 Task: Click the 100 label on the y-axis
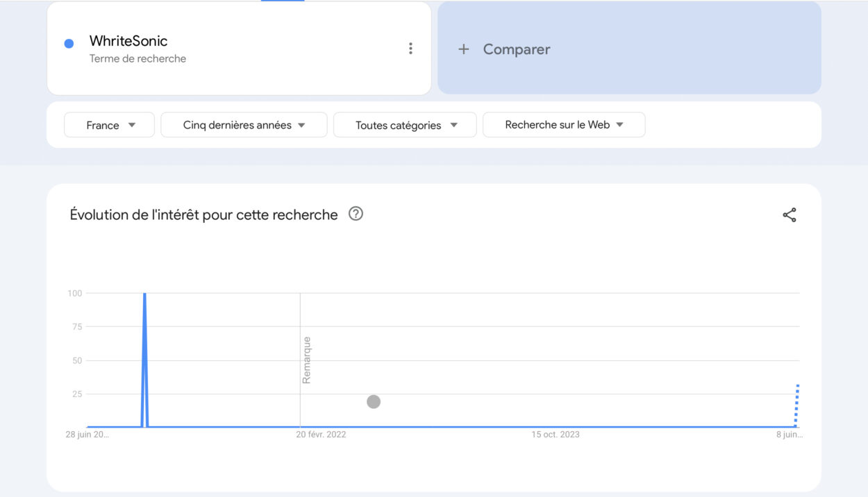click(x=74, y=293)
